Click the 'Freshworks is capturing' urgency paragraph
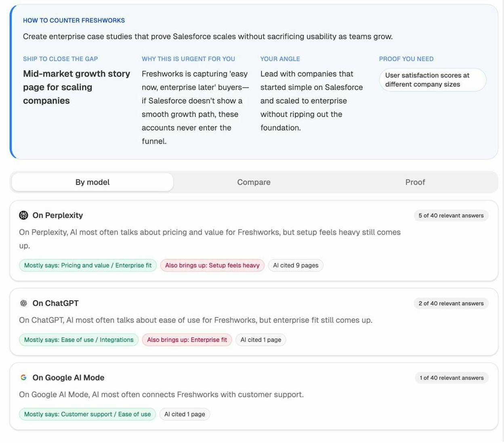The width and height of the screenshot is (504, 444). coord(195,107)
